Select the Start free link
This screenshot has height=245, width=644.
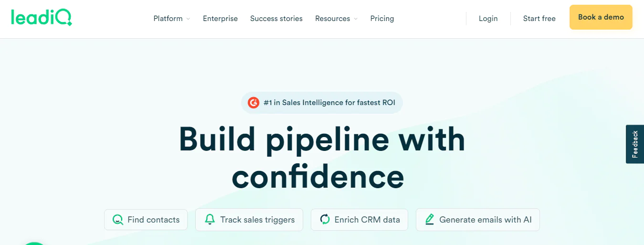pyautogui.click(x=539, y=19)
